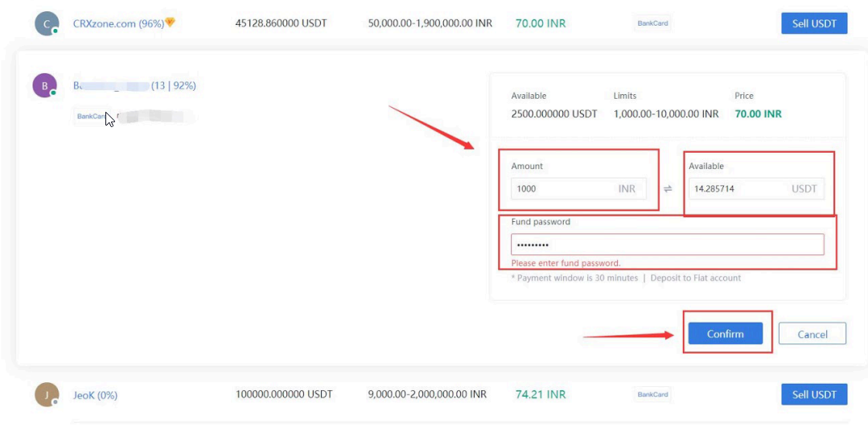This screenshot has width=868, height=432.
Task: Open the CRXzone.com (96%) merchant profile
Action: pyautogui.click(x=118, y=23)
